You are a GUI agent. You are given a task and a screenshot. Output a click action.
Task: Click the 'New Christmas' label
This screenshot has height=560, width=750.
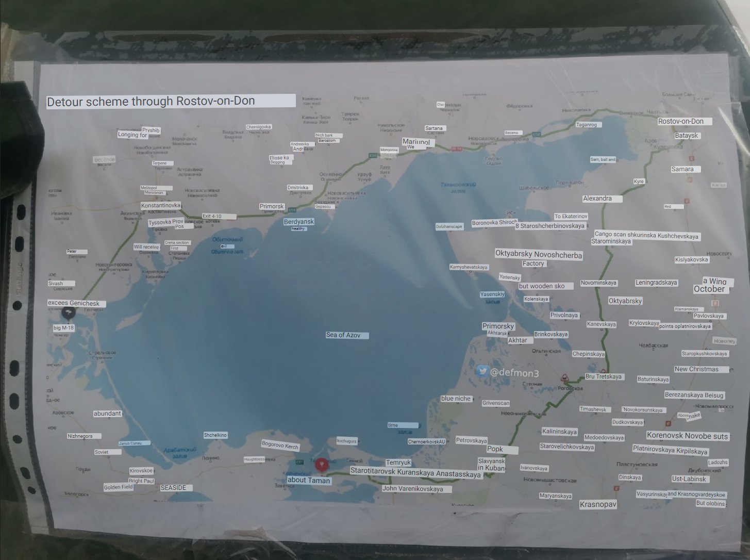point(702,369)
